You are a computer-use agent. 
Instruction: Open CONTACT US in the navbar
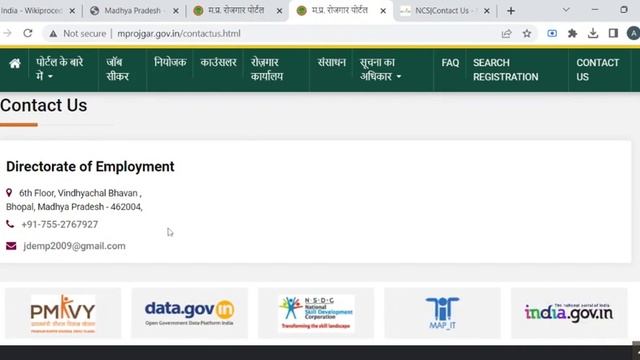click(x=598, y=70)
